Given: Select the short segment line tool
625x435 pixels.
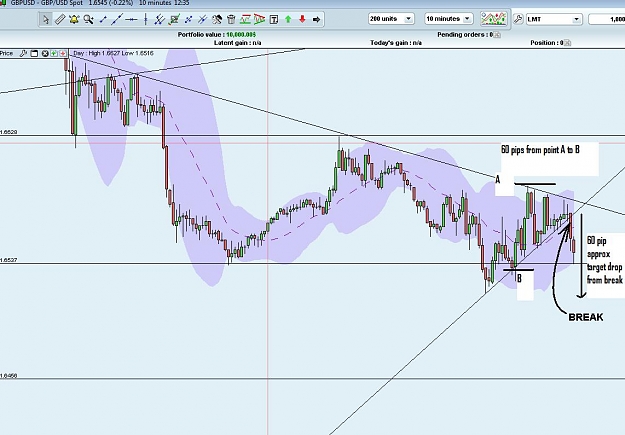Looking at the screenshot, I should click(103, 19).
